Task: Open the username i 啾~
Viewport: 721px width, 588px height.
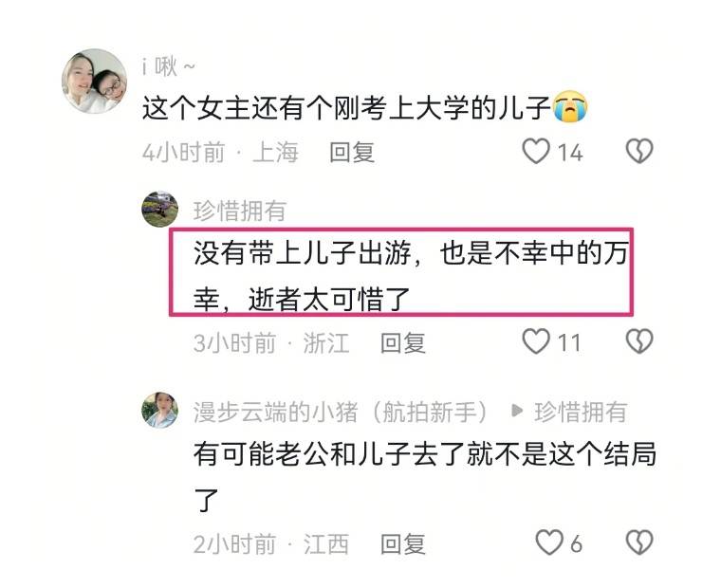Action: pos(168,66)
